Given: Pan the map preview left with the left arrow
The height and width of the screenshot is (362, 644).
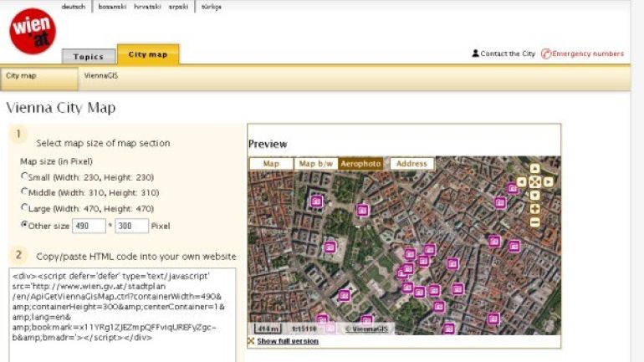Looking at the screenshot, I should point(522,181).
